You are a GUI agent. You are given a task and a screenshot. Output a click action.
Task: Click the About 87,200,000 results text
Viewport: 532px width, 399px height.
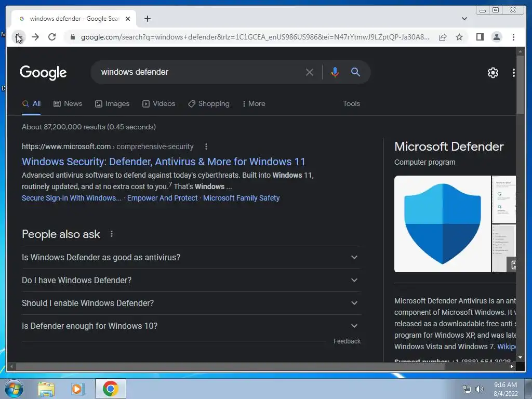tap(89, 127)
